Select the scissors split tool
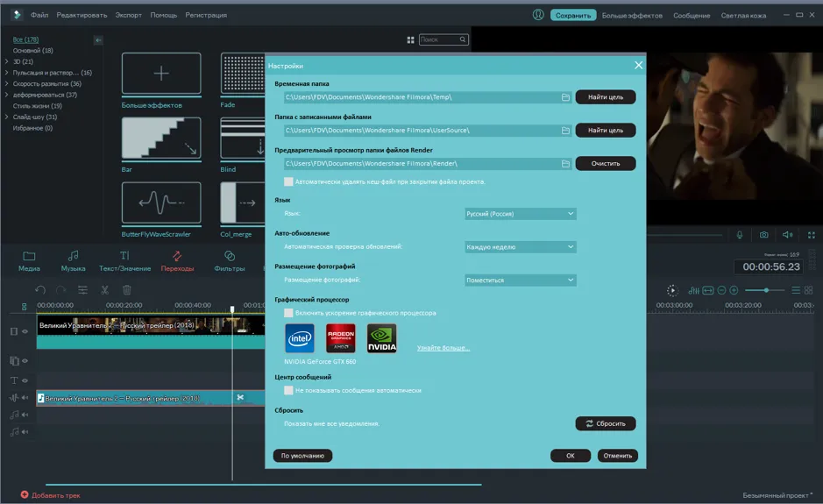 (105, 290)
